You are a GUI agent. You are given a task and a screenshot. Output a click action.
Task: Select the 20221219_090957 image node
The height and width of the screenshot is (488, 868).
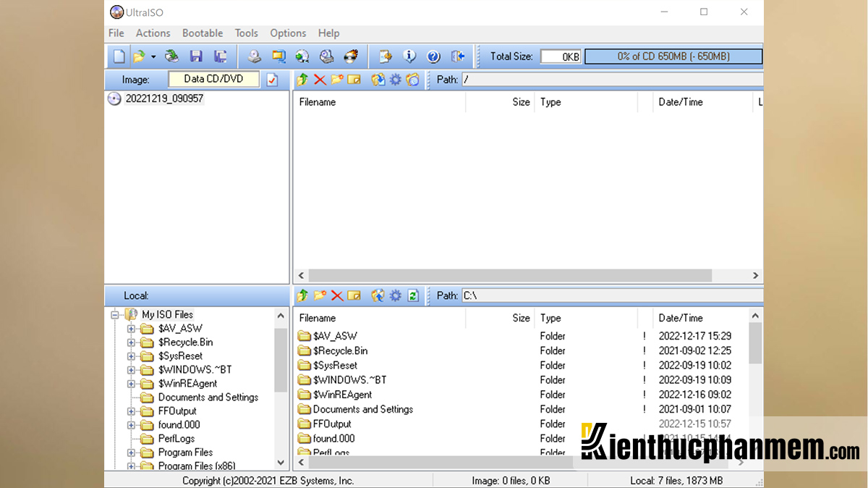tap(164, 98)
